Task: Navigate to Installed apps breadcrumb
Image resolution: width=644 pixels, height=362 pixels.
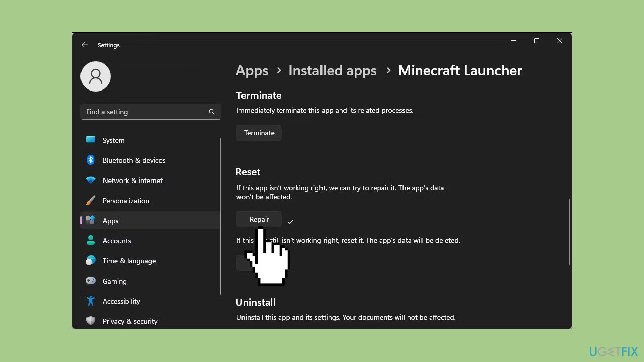Action: pos(333,71)
